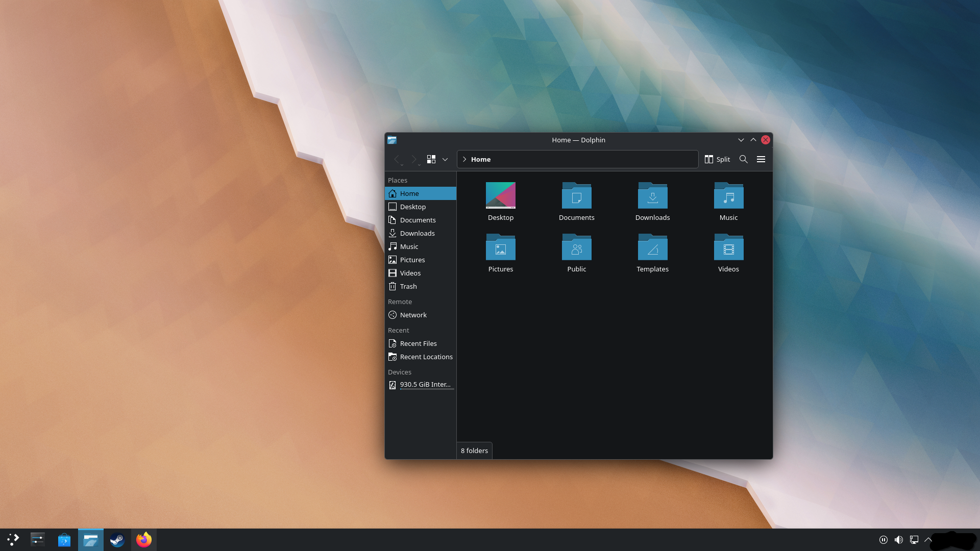Click the search magnifier icon

(x=744, y=159)
